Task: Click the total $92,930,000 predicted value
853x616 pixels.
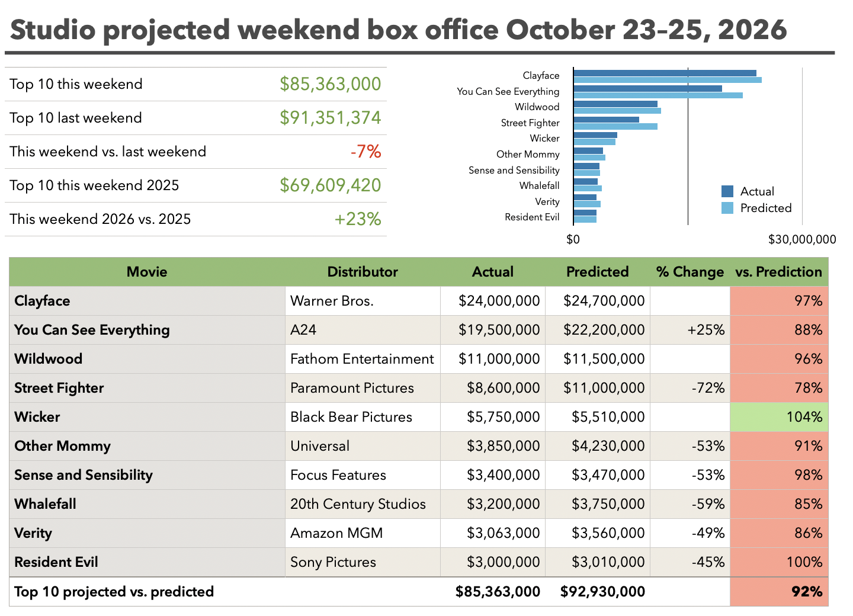Action: coord(602,591)
